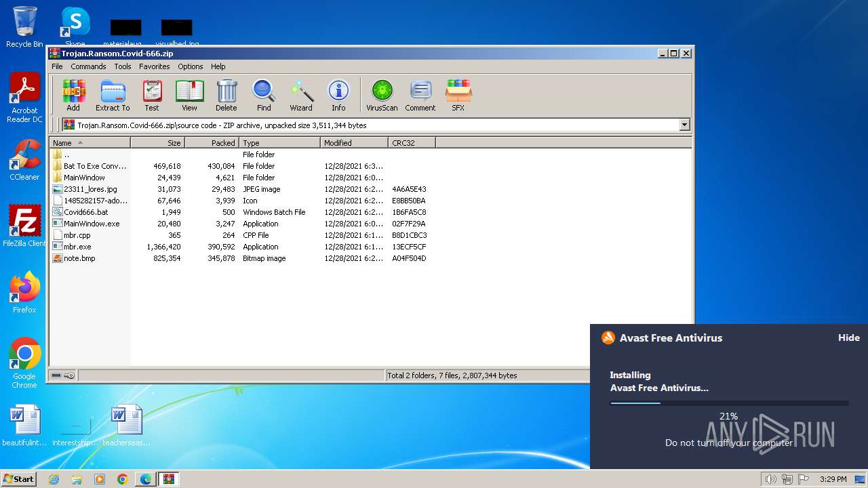
Task: Open Acrobat Reader DC desktop shortcut
Action: pos(24,98)
